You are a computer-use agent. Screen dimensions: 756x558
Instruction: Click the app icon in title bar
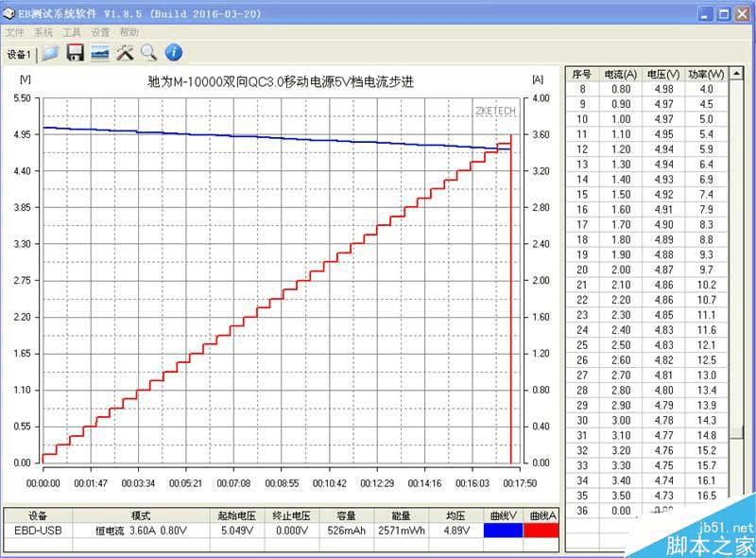coord(9,13)
